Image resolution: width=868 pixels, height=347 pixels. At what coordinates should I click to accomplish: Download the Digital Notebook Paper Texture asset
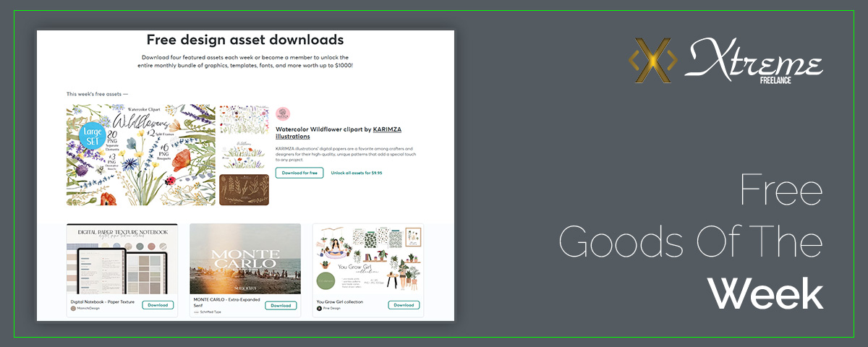click(x=158, y=305)
